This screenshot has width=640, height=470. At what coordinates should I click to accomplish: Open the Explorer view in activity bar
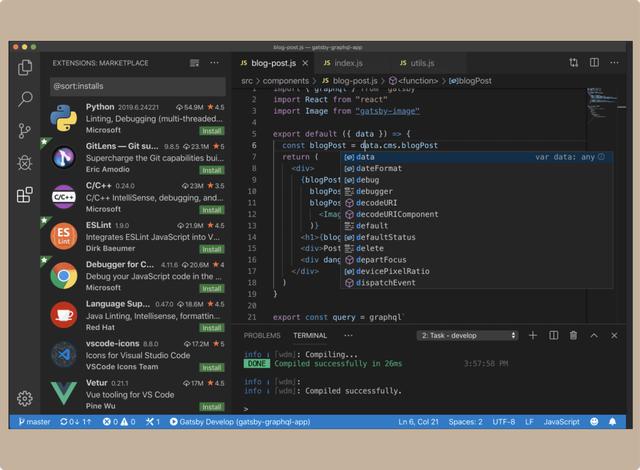25,67
